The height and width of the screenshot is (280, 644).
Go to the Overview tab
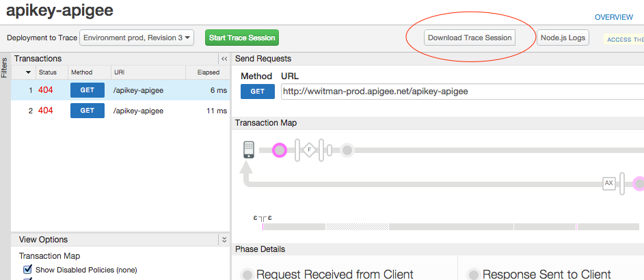point(613,17)
